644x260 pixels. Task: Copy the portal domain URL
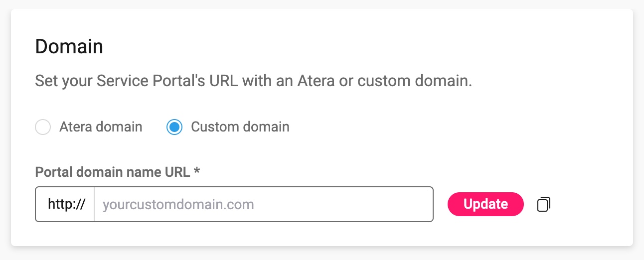[x=544, y=204]
